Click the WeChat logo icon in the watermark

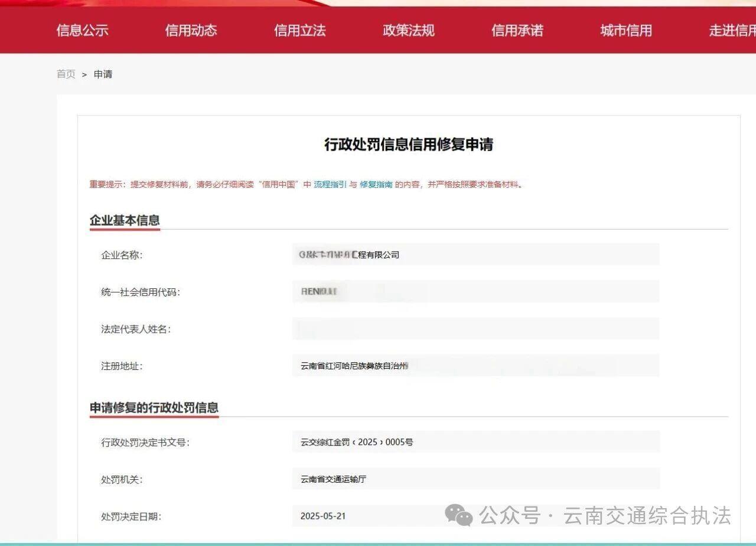[459, 515]
